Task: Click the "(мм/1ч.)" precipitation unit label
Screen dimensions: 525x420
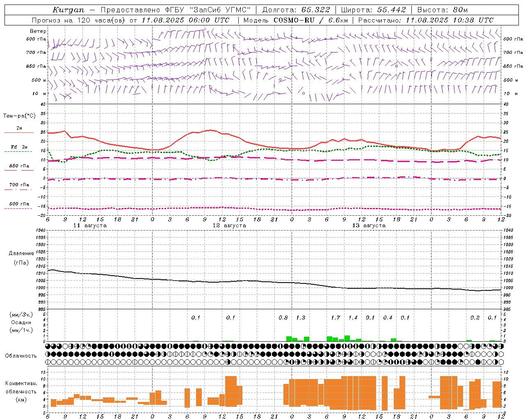Action: [21, 330]
